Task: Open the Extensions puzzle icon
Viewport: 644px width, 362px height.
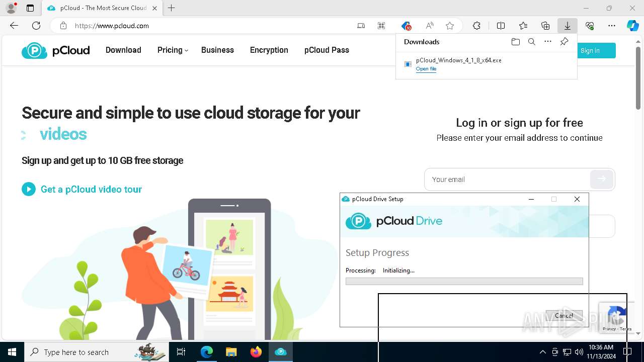Action: click(x=476, y=26)
